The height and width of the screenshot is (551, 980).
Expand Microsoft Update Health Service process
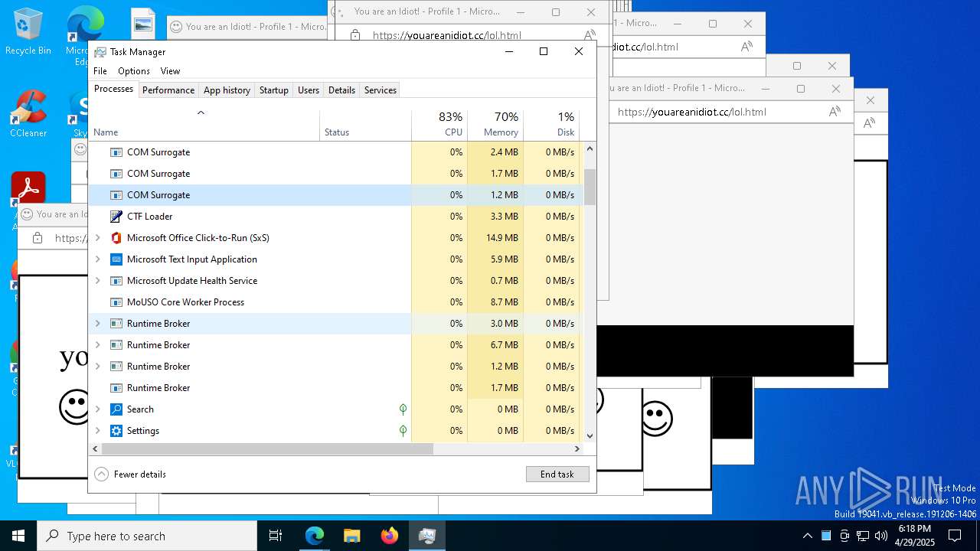[x=97, y=281]
